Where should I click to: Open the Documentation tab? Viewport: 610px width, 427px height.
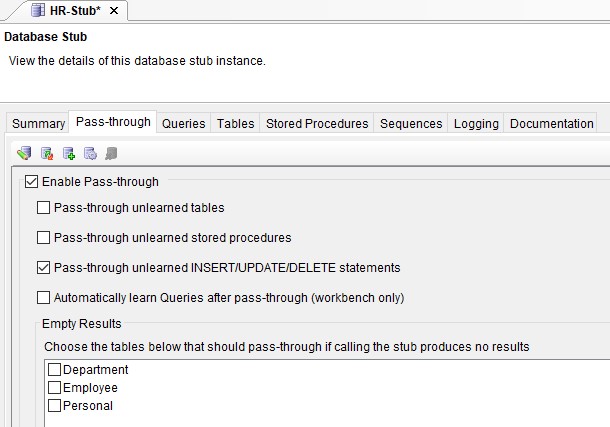click(x=551, y=124)
